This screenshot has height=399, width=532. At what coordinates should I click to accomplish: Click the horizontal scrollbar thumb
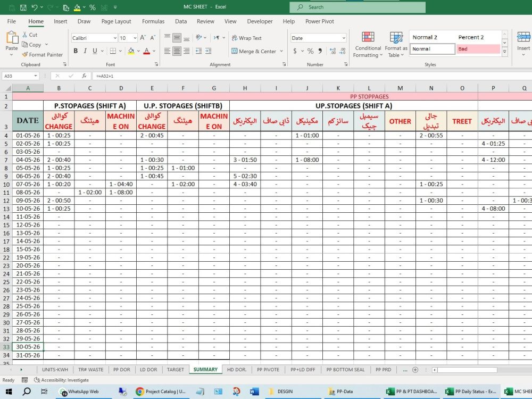pos(467,370)
